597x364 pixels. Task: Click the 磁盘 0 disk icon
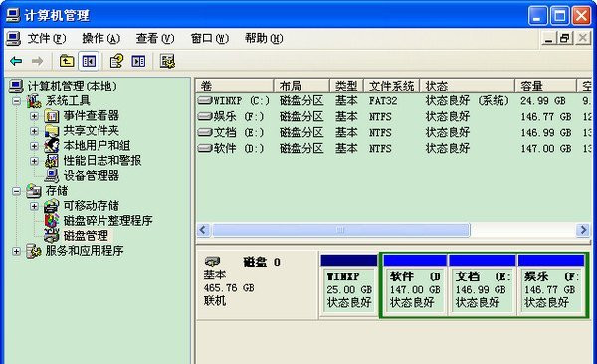[x=213, y=262]
